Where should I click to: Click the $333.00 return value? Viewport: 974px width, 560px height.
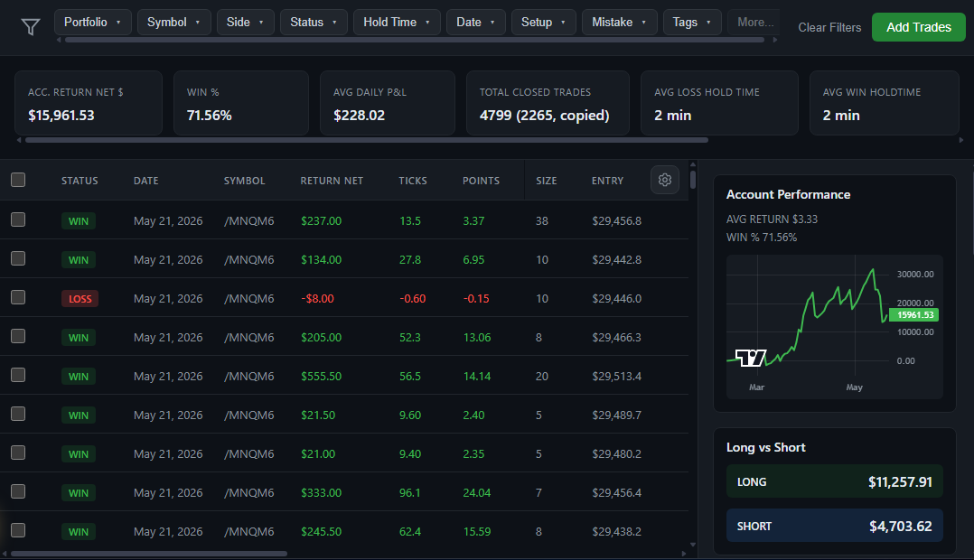[x=321, y=493]
